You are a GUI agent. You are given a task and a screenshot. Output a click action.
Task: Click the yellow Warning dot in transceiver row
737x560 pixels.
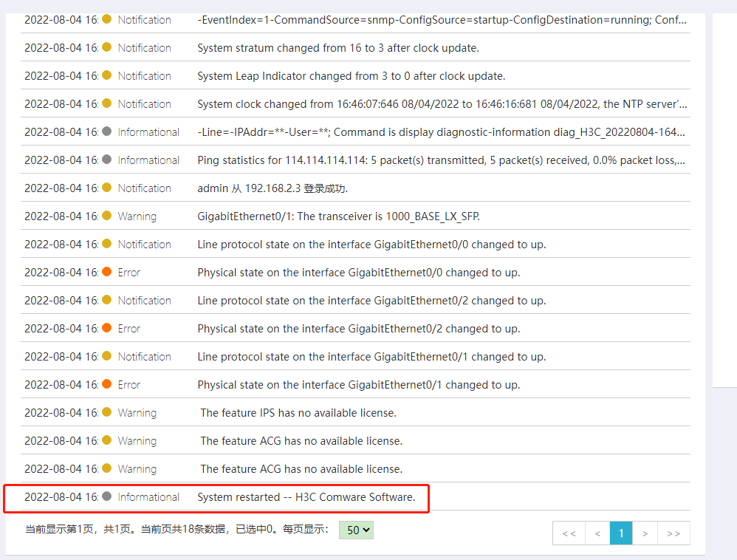pyautogui.click(x=106, y=215)
